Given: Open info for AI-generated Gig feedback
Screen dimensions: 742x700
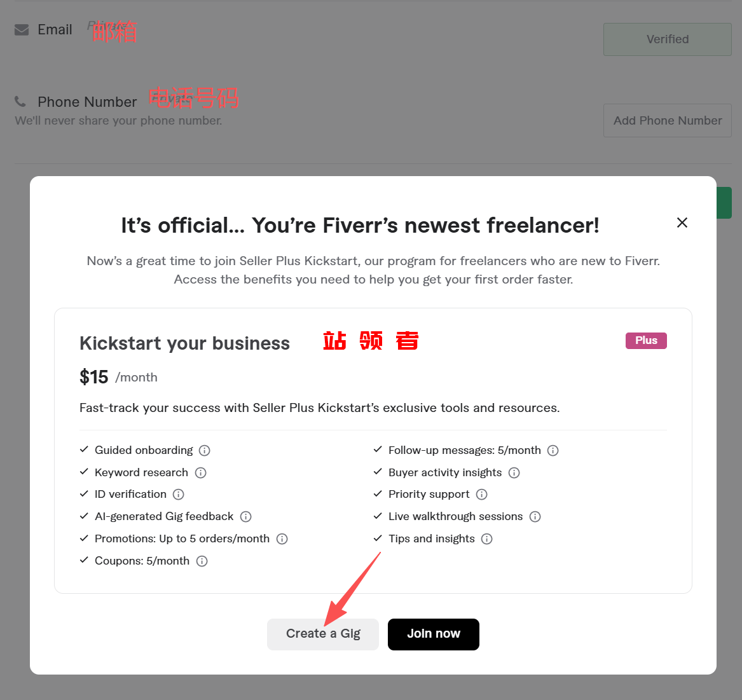Looking at the screenshot, I should pyautogui.click(x=246, y=517).
